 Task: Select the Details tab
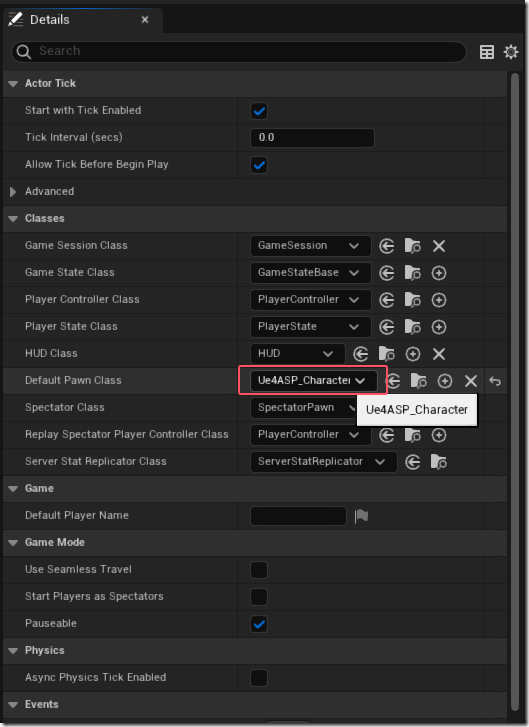[x=50, y=19]
